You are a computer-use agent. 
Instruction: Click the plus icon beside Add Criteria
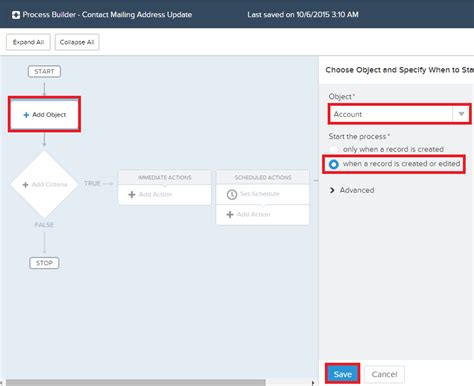click(25, 185)
